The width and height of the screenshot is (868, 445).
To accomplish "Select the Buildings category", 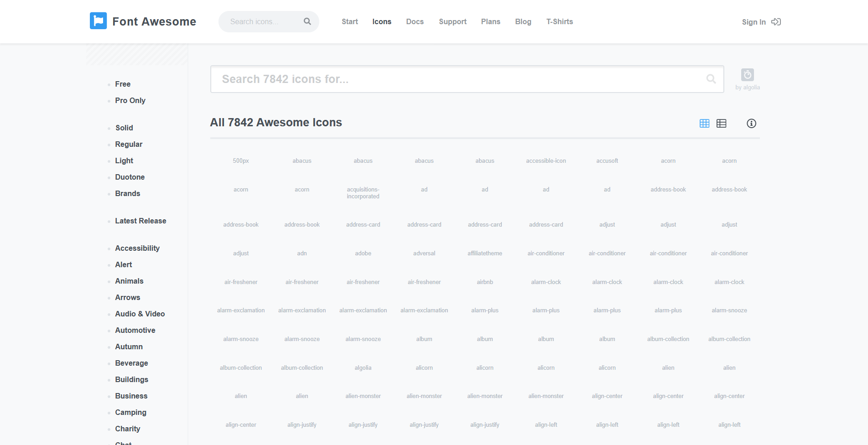I will click(x=132, y=379).
